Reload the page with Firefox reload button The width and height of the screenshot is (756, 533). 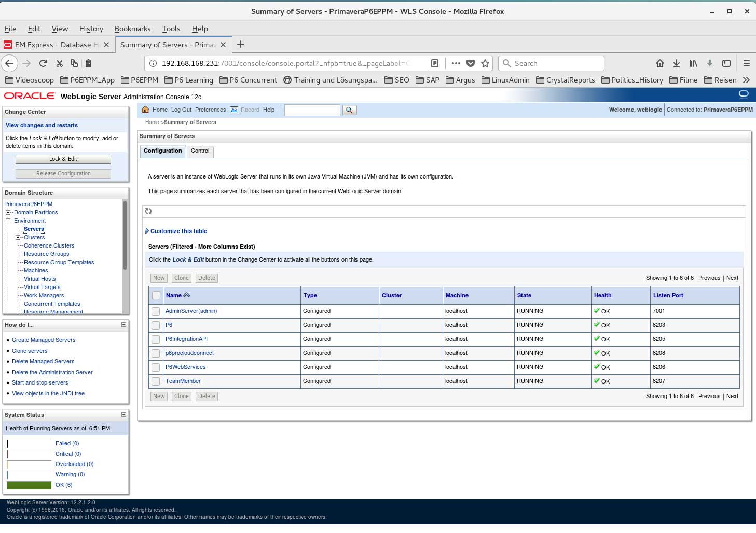coord(43,63)
